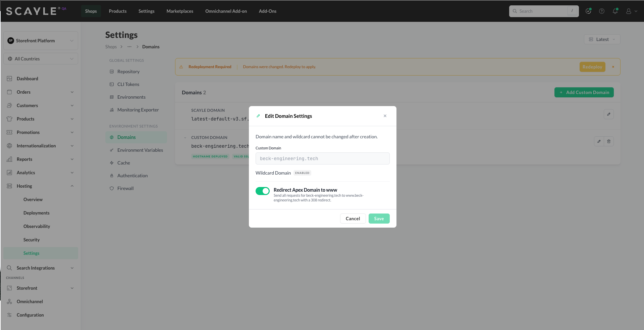Expand the Storefront channel section
Viewport: 644px width, 330px height.
click(x=41, y=288)
